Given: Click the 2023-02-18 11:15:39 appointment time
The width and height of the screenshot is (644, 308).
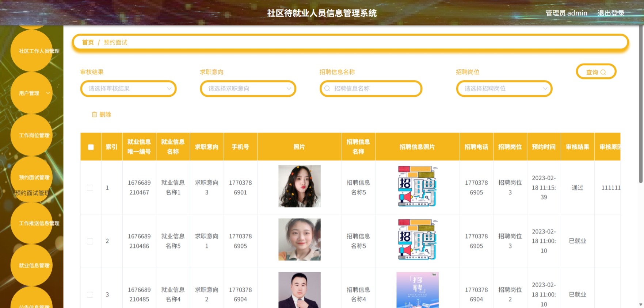Looking at the screenshot, I should 544,188.
